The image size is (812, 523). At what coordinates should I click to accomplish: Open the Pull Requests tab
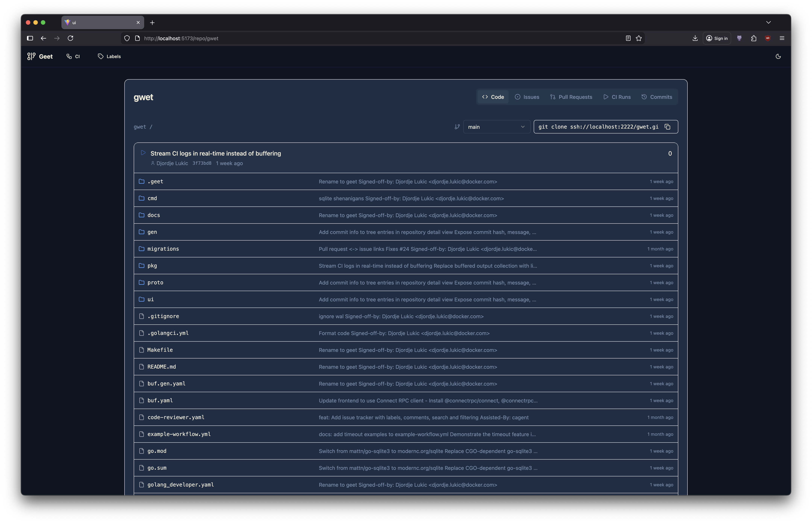[x=571, y=97]
